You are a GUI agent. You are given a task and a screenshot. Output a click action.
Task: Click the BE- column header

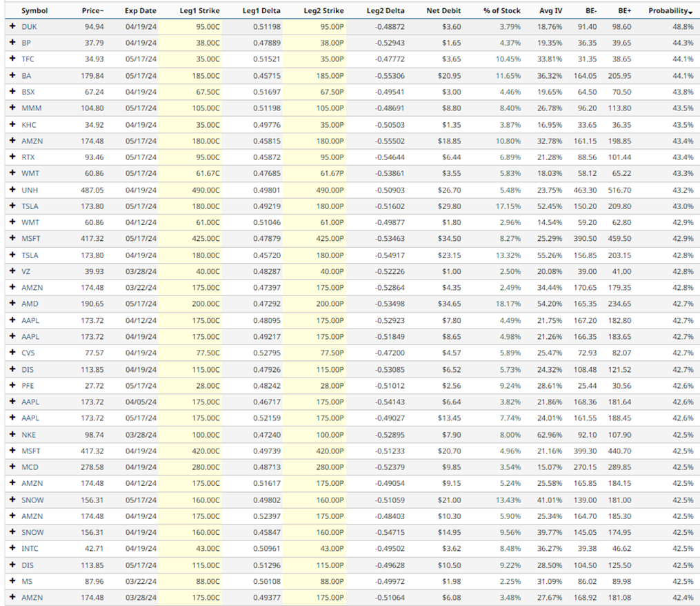[x=591, y=11]
